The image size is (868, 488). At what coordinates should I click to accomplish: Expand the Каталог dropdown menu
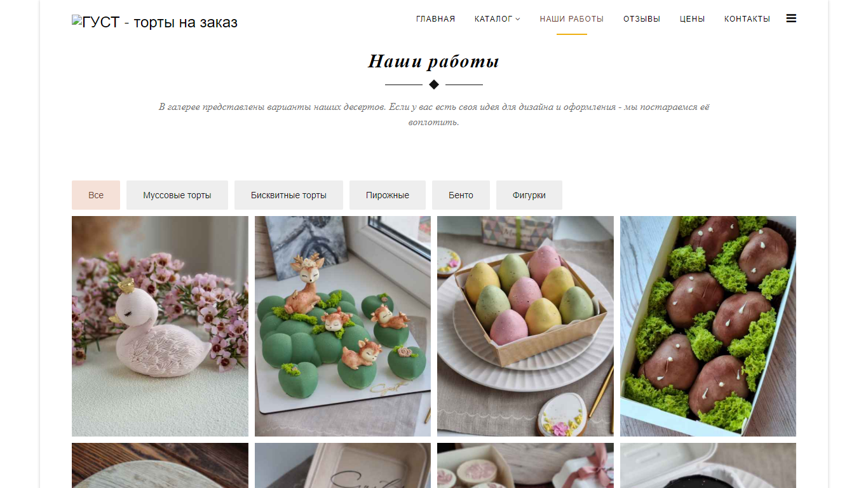498,19
